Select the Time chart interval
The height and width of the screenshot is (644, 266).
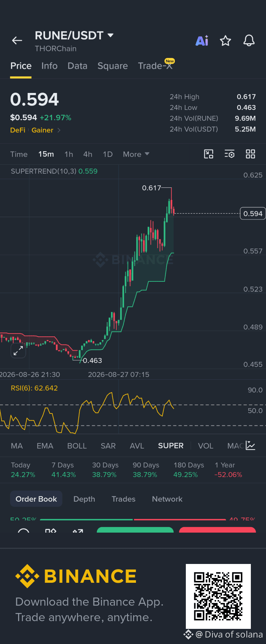[x=19, y=154]
